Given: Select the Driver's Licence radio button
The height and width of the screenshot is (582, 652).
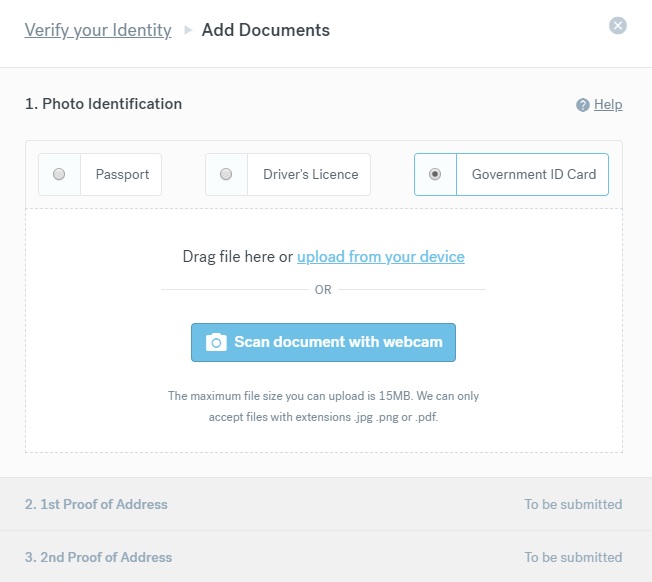Looking at the screenshot, I should tap(226, 174).
